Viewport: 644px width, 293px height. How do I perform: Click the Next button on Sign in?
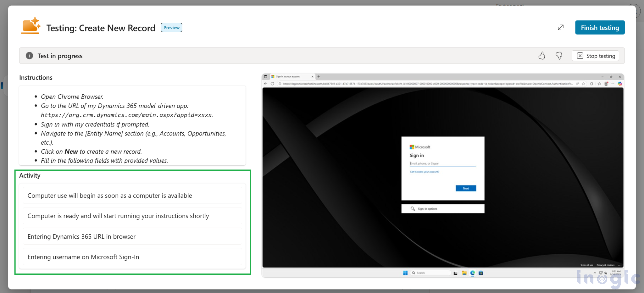(466, 188)
